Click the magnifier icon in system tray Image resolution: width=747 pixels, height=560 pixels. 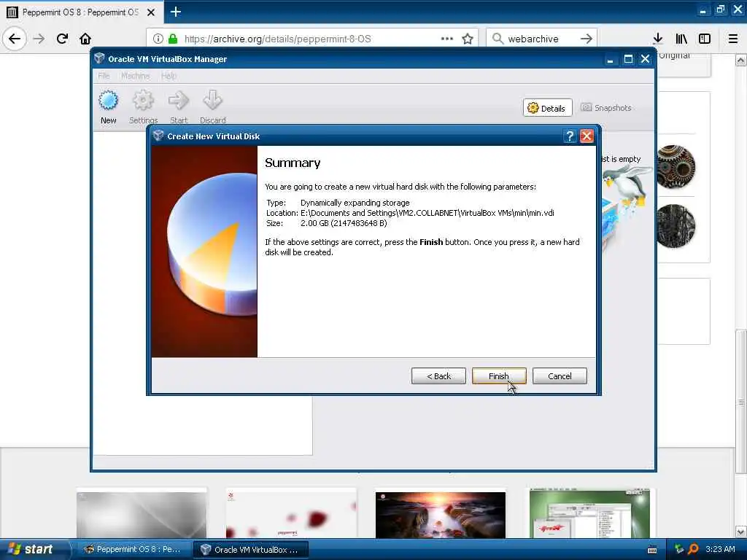(693, 549)
